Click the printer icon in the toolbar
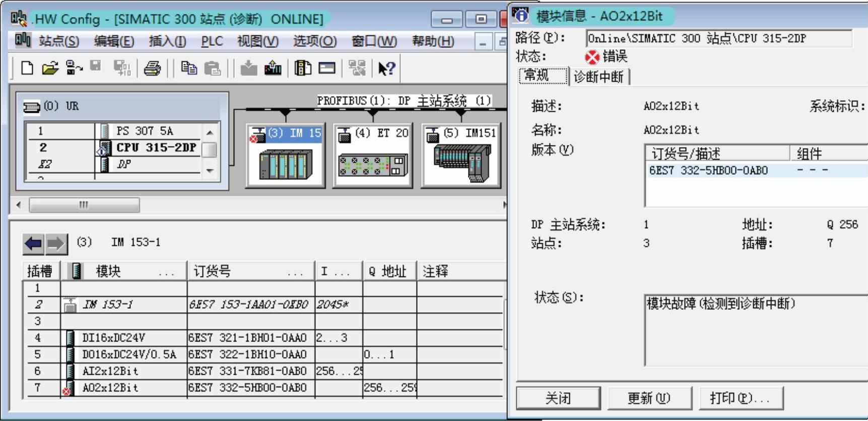Screen dimensions: 868x421 [x=152, y=68]
